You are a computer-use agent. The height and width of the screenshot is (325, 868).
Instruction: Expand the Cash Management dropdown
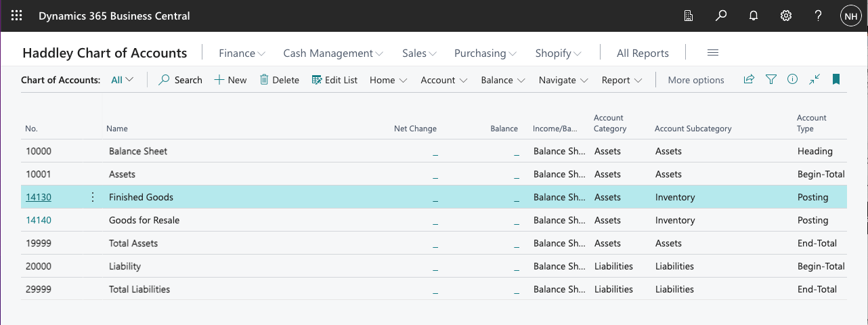tap(333, 53)
